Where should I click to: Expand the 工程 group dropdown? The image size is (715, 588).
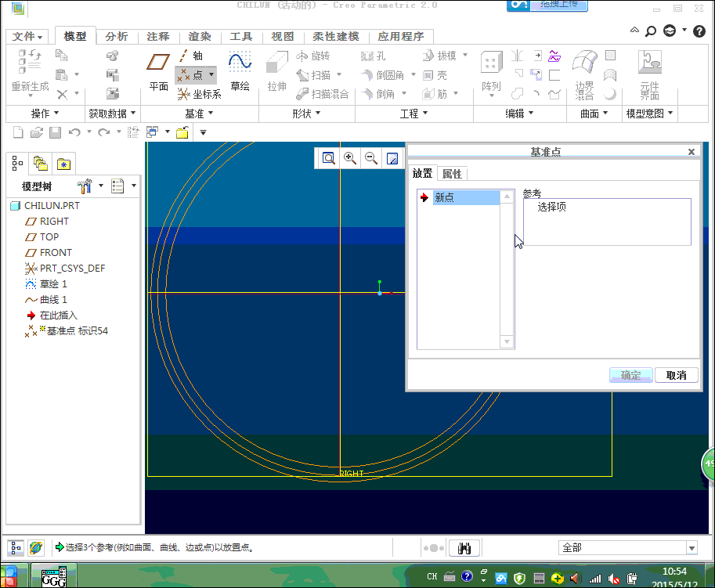click(x=413, y=114)
